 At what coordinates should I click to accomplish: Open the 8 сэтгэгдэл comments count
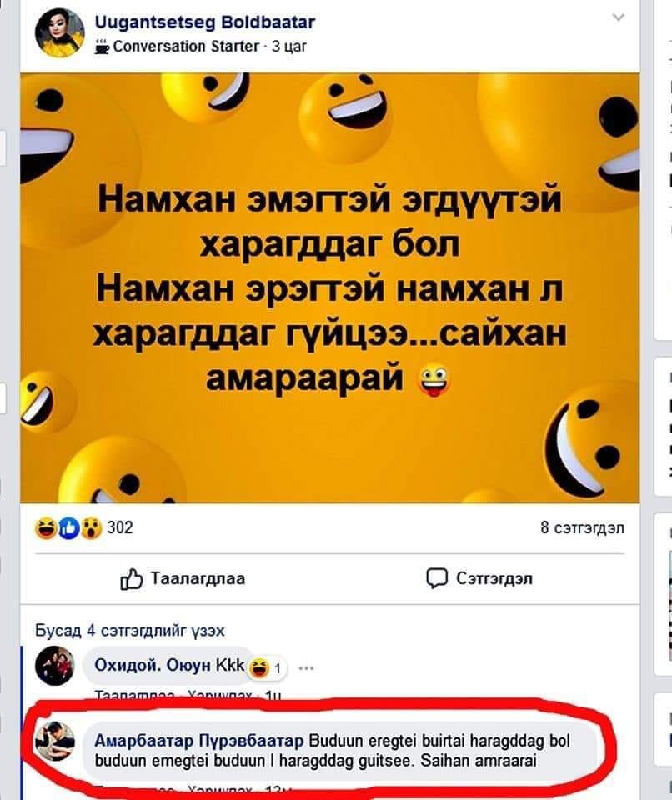click(x=582, y=527)
